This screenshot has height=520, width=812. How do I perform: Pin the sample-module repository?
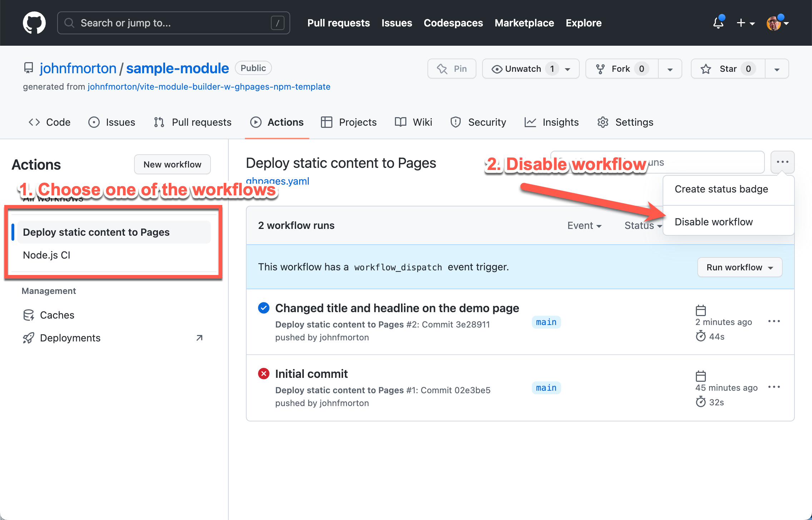click(x=452, y=69)
